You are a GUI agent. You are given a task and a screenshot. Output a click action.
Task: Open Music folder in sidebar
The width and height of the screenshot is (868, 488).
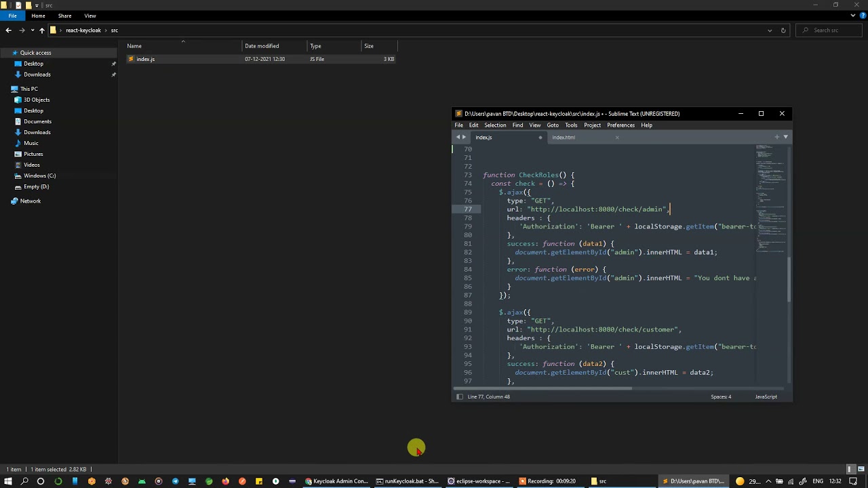point(31,143)
